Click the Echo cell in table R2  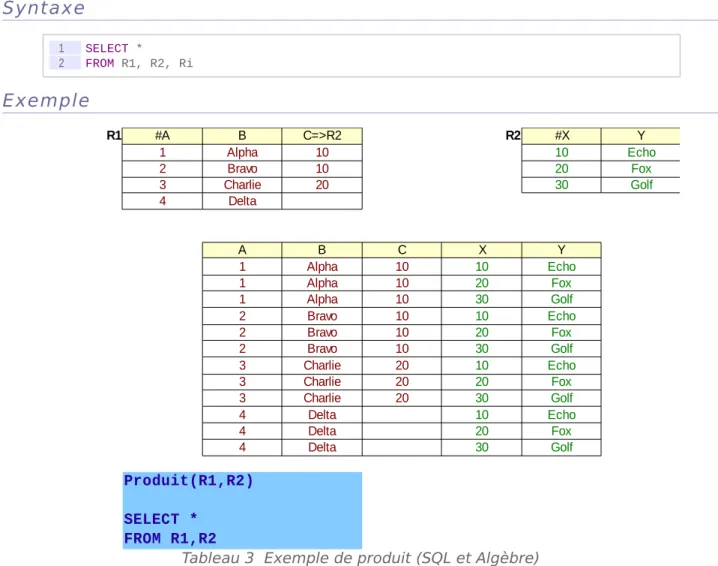tap(641, 152)
